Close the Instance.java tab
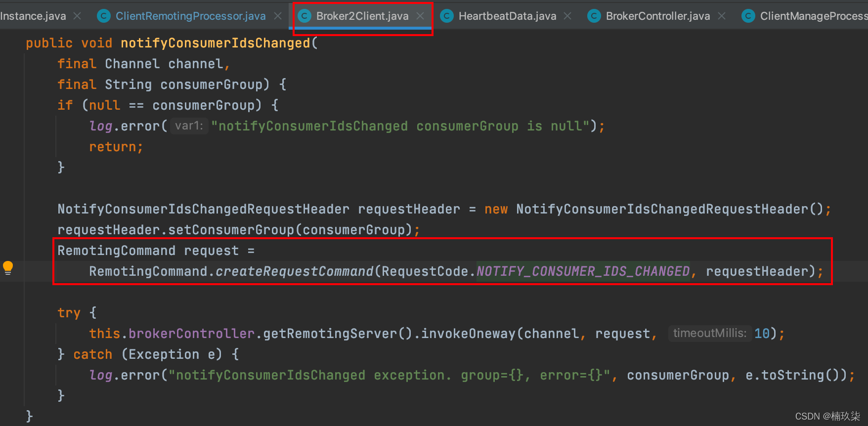The width and height of the screenshot is (868, 426). coord(77,16)
